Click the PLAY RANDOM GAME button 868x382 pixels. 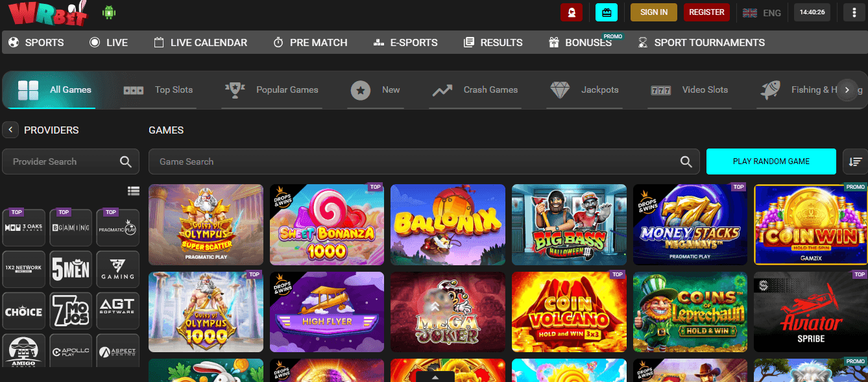tap(771, 161)
